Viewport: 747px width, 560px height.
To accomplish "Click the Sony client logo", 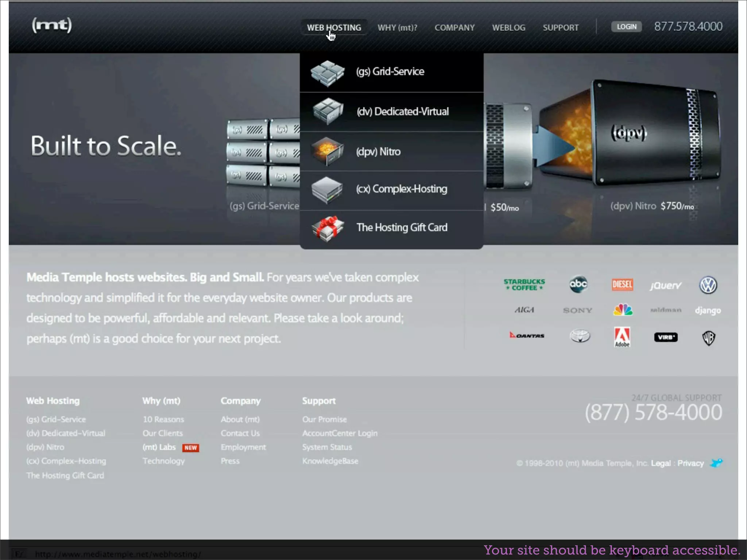I will 577,310.
